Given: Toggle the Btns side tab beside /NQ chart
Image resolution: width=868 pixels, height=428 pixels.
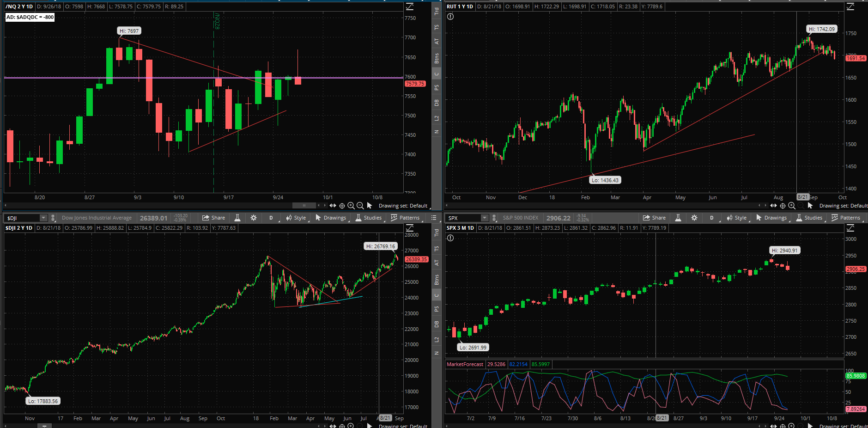Looking at the screenshot, I should (x=437, y=58).
